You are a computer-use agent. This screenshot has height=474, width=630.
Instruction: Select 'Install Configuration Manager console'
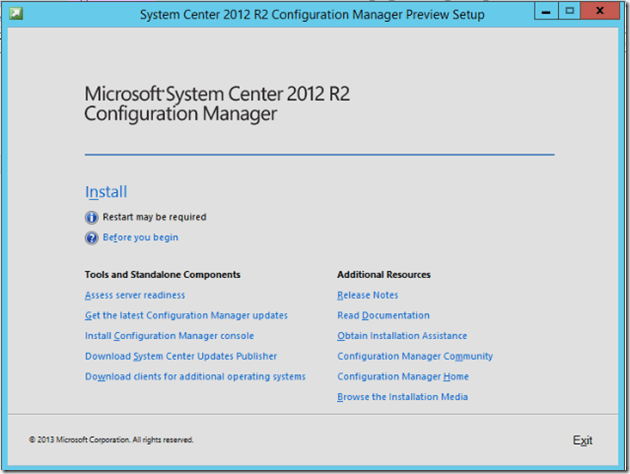(169, 336)
